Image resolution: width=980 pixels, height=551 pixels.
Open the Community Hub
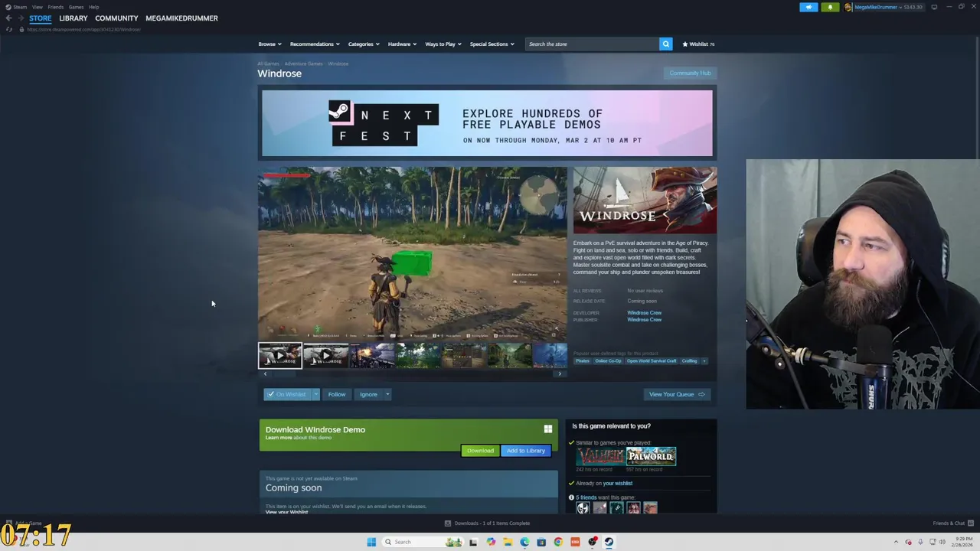(x=690, y=73)
